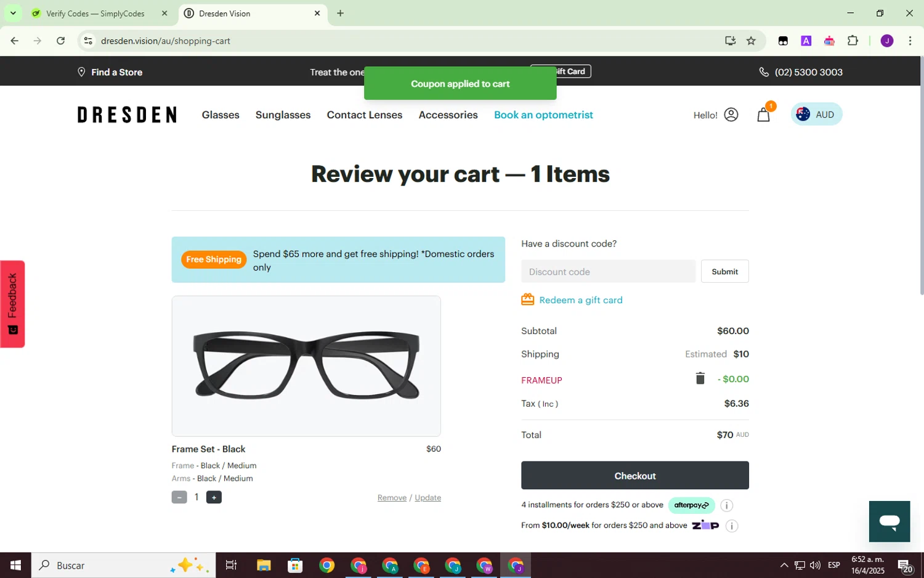Increase quantity with plus button
Viewport: 924px width, 578px height.
(x=214, y=497)
